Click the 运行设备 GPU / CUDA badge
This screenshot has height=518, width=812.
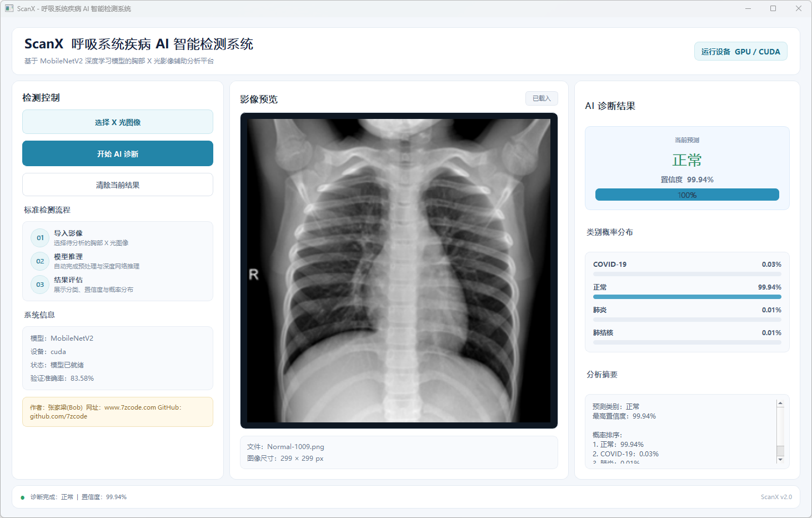click(x=740, y=51)
